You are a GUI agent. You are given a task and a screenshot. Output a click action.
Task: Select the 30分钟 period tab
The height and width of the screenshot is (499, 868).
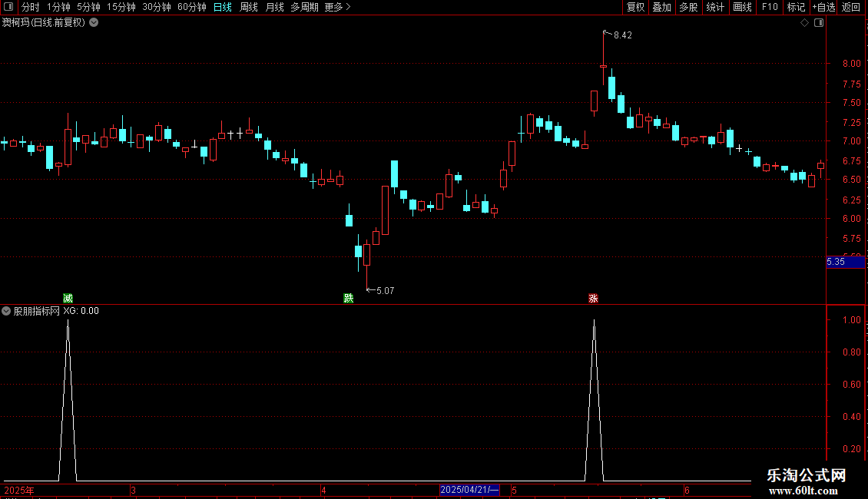tap(157, 7)
